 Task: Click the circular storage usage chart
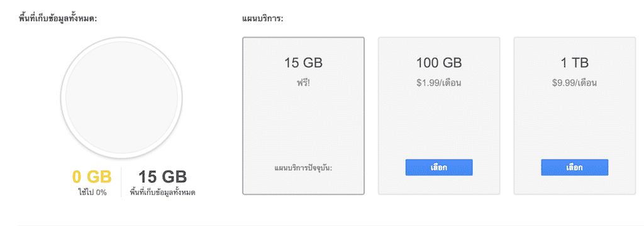click(121, 99)
